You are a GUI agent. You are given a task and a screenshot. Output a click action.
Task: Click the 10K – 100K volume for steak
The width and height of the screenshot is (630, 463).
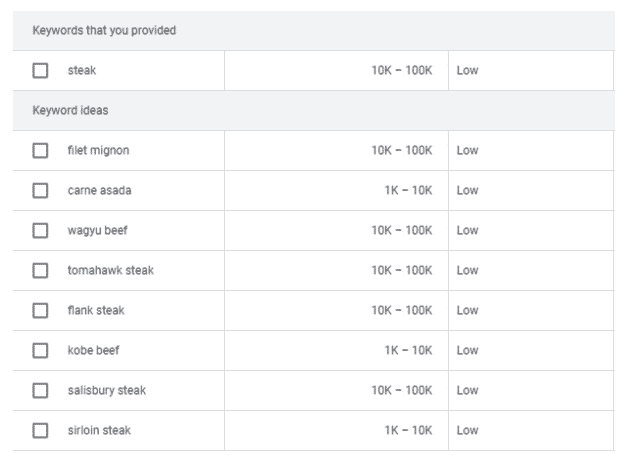click(x=402, y=71)
